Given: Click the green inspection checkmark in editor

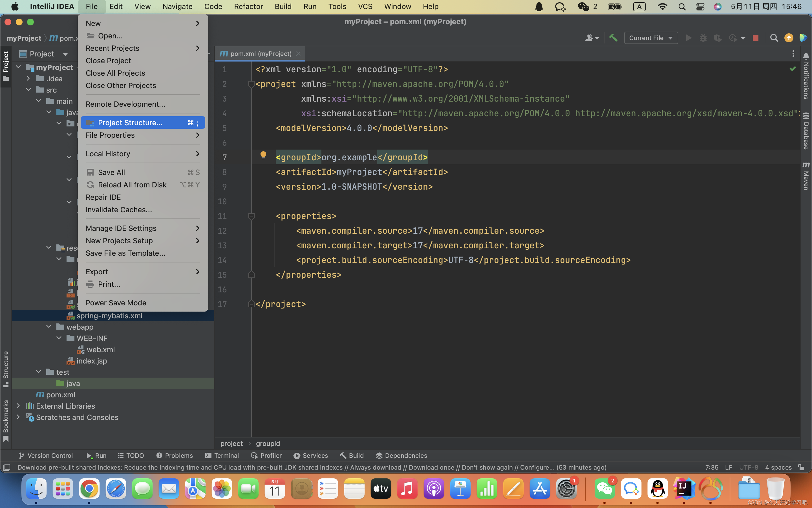Looking at the screenshot, I should click(793, 69).
